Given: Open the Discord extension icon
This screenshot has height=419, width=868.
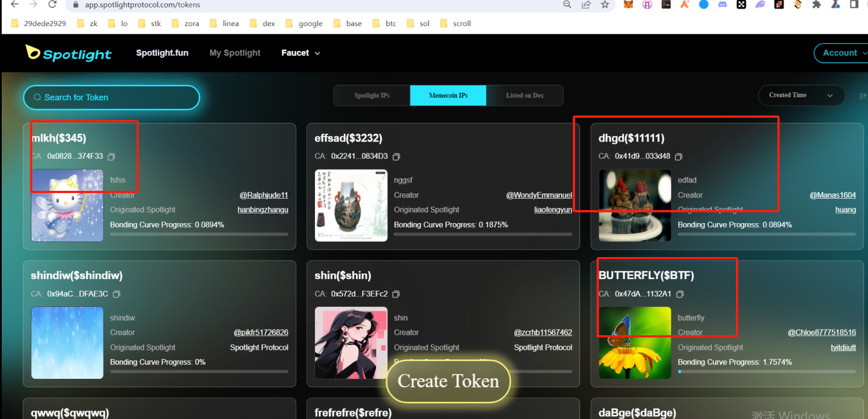Looking at the screenshot, I should tap(722, 5).
